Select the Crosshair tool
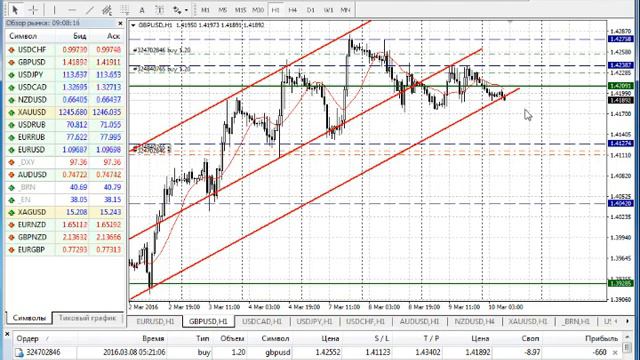Screen dimensions: 640x360 point(33,9)
